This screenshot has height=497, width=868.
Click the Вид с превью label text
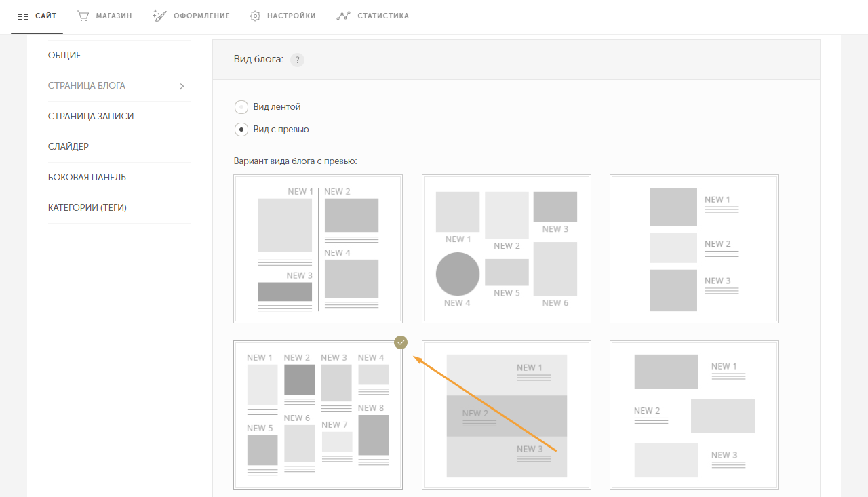[281, 130]
